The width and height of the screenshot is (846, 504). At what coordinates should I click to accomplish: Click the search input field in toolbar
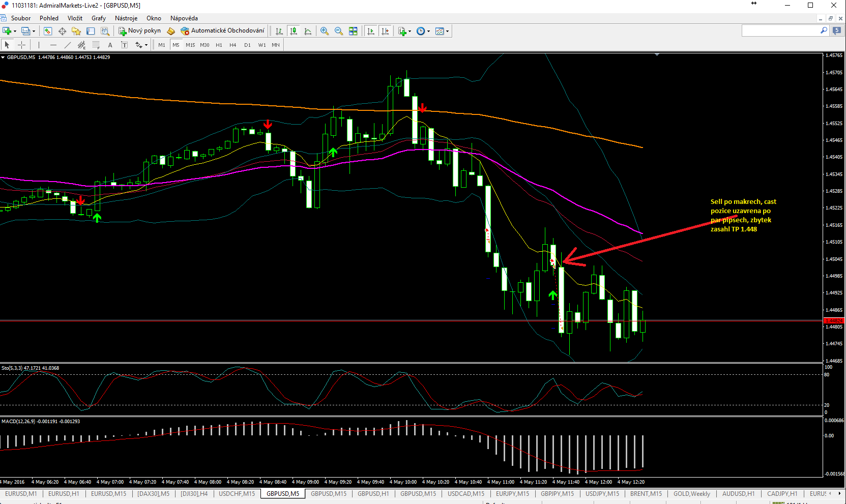click(780, 31)
